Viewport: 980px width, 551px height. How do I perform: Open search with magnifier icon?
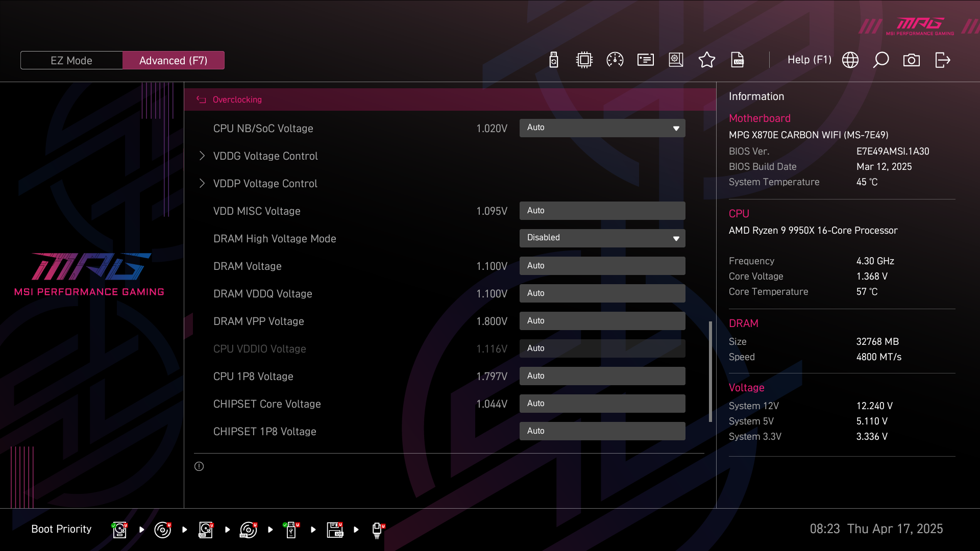point(881,60)
